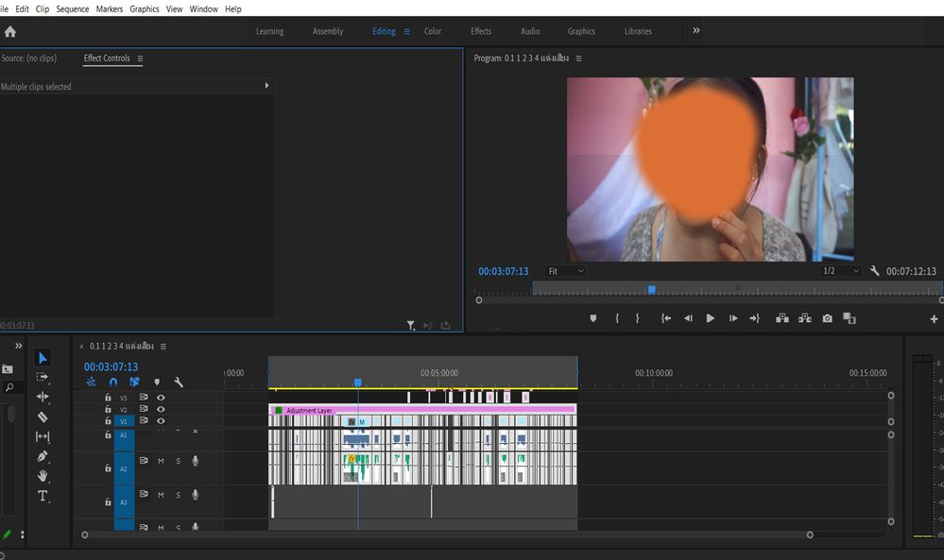Select the Ripple Edit tool
Screen dimensions: 944x560
click(43, 397)
